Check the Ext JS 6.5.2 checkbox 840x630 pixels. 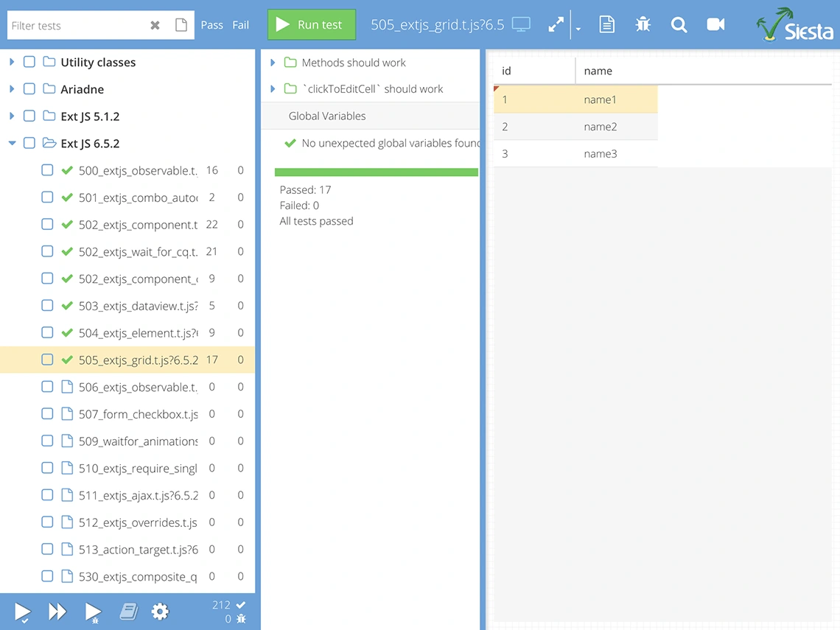pyautogui.click(x=29, y=143)
